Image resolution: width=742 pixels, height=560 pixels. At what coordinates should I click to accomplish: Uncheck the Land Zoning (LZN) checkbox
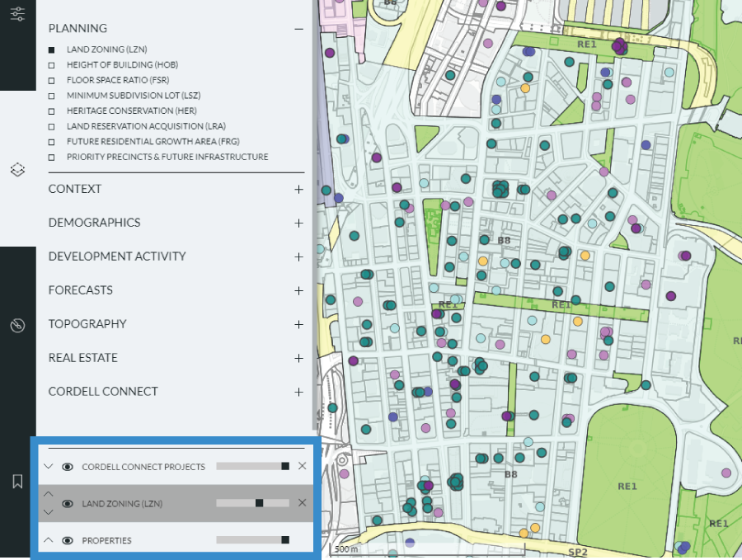pyautogui.click(x=51, y=49)
